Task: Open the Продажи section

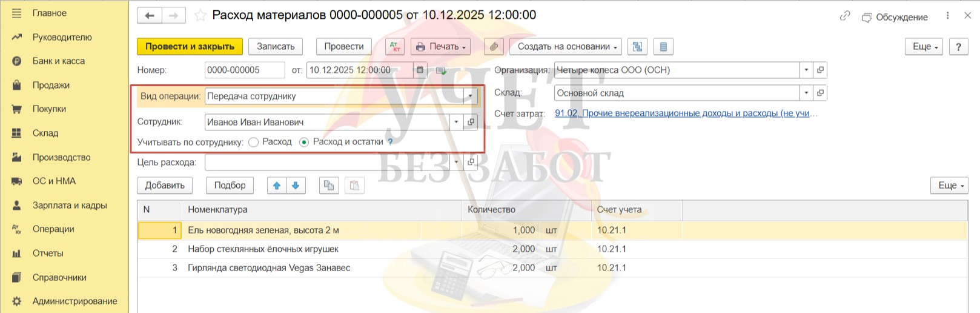Action: pyautogui.click(x=51, y=85)
